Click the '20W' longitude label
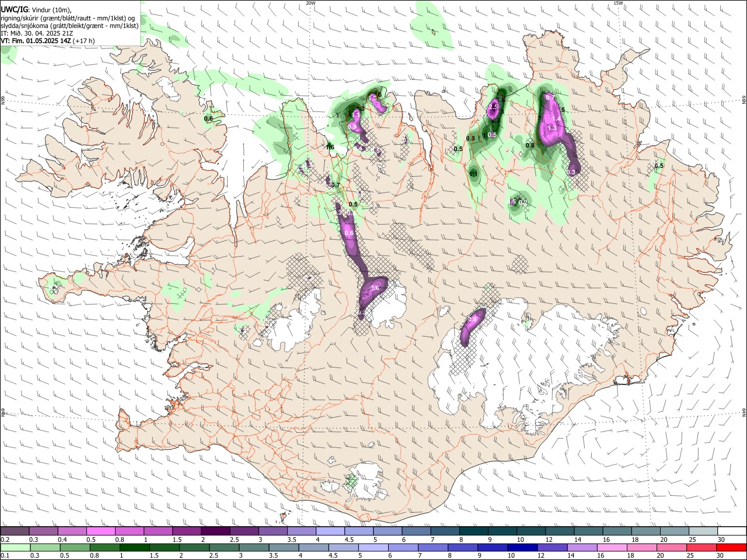 (x=310, y=3)
